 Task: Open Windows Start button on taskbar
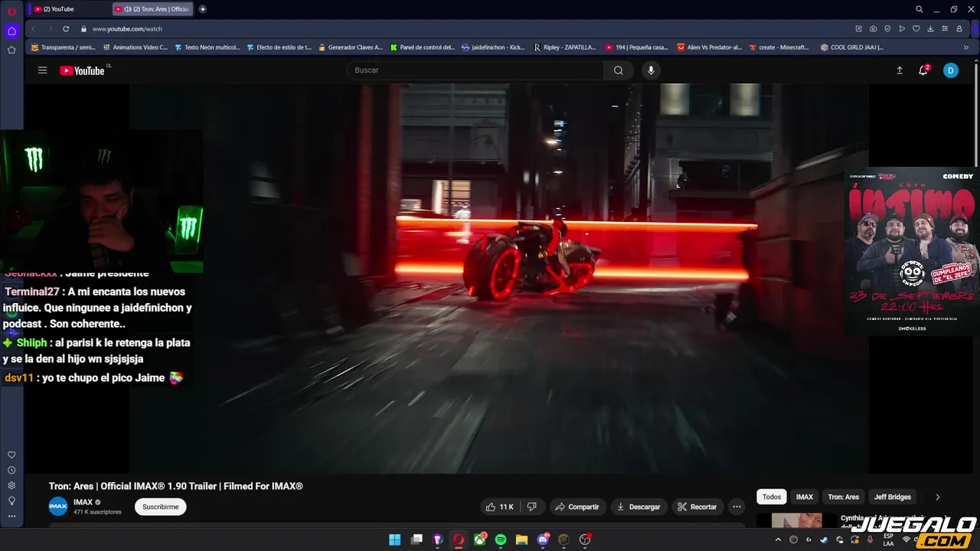[x=395, y=540]
